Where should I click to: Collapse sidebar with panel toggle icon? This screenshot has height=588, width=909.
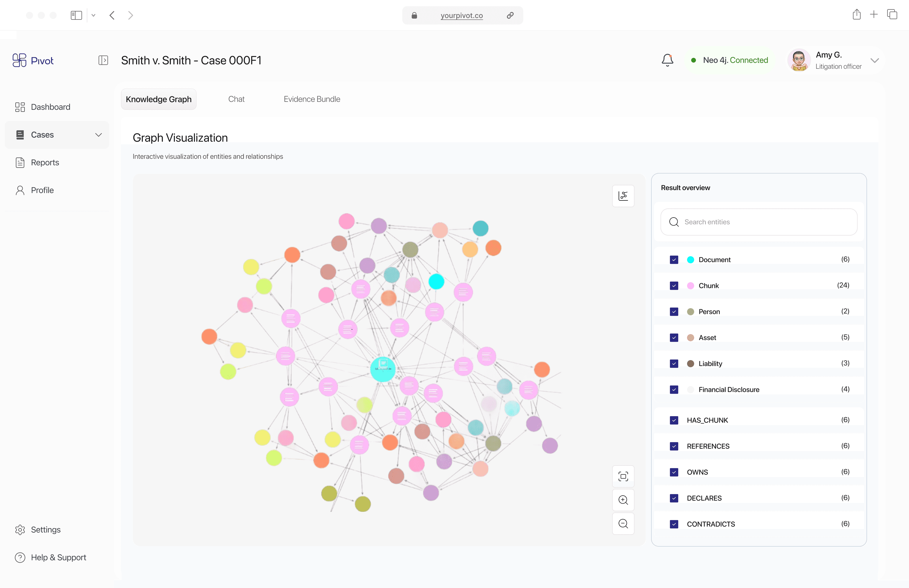click(103, 60)
